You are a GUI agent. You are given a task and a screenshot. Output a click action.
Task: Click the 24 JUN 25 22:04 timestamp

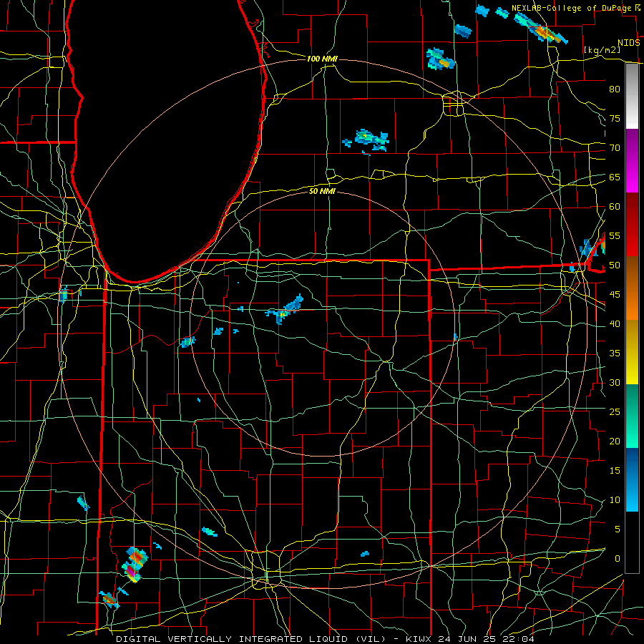point(487,639)
